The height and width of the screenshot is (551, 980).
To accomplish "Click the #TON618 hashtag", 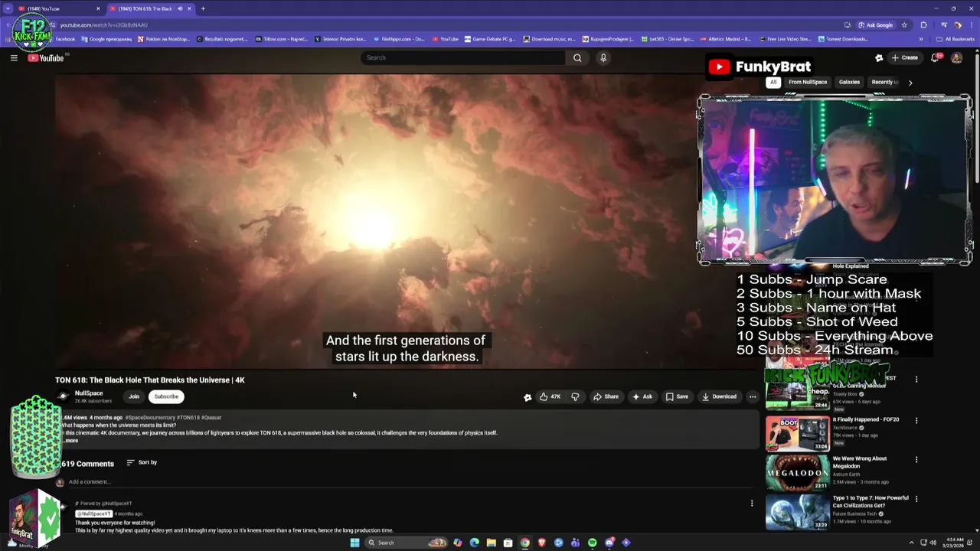I will pos(189,418).
